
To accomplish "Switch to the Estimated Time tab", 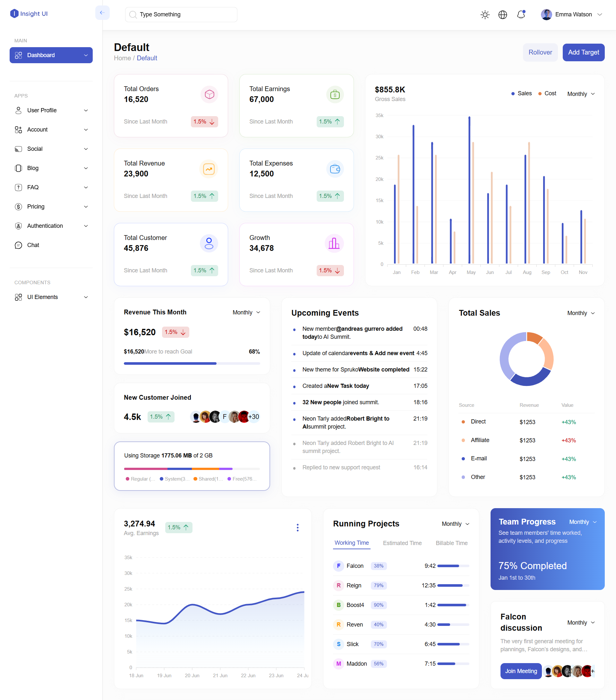I will [x=402, y=543].
